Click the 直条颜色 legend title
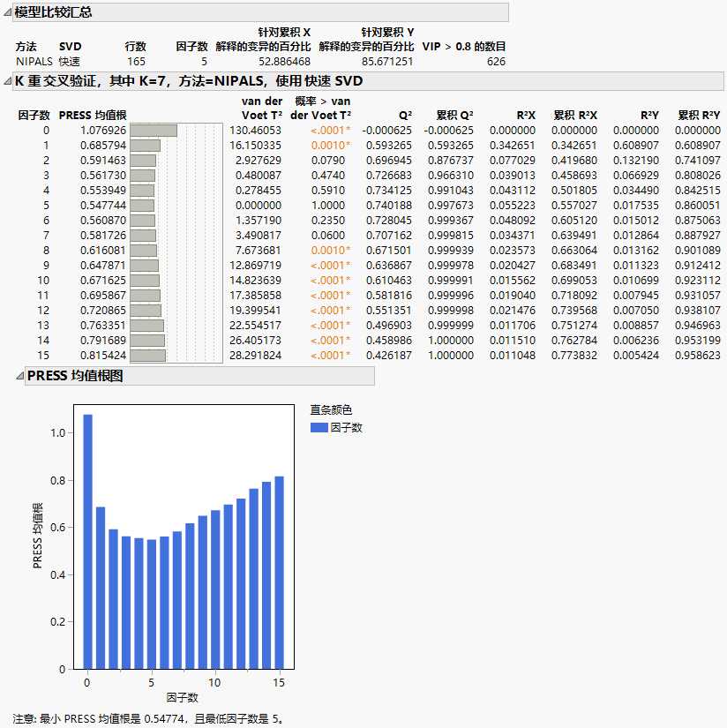Viewport: 727px width, 728px height. tap(331, 410)
